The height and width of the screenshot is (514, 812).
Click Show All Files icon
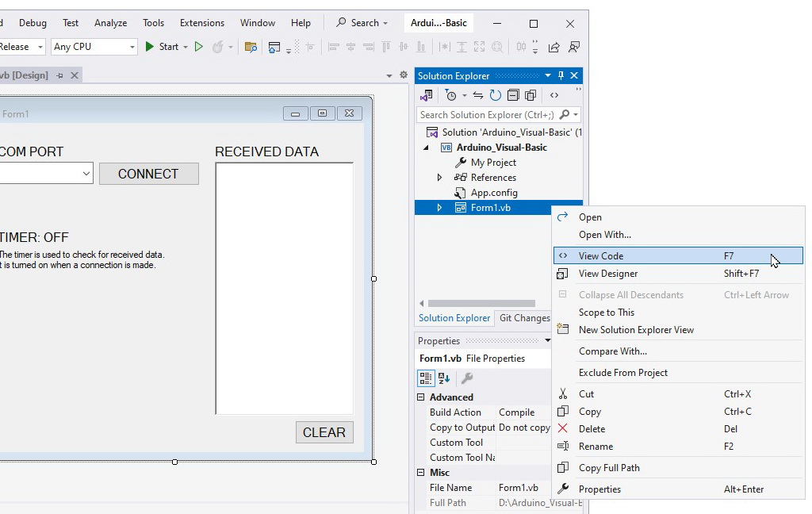pos(530,95)
